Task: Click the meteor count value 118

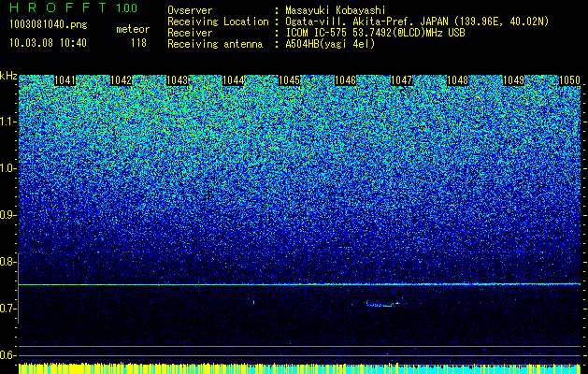Action: pos(138,43)
